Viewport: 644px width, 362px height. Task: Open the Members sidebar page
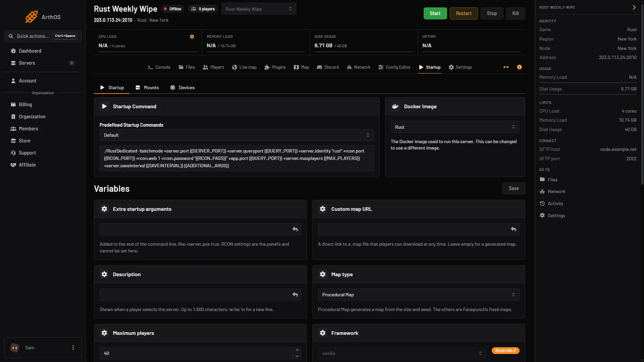pyautogui.click(x=43, y=129)
